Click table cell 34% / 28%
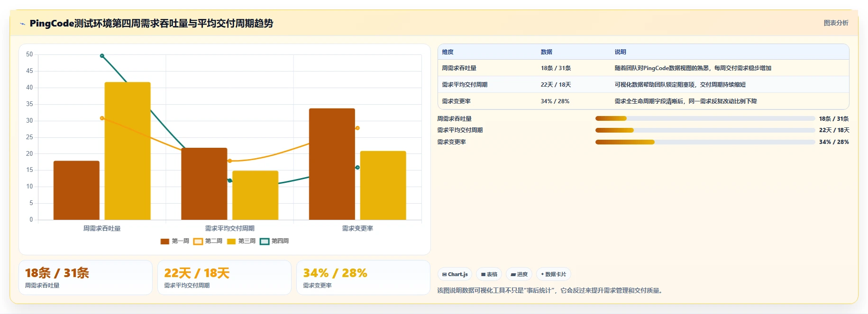This screenshot has height=314, width=868. click(x=555, y=101)
